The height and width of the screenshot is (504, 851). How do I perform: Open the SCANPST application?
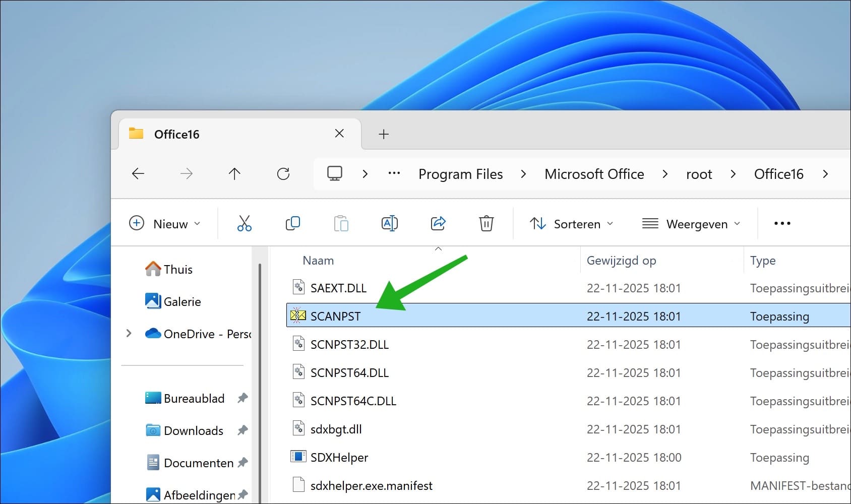[x=336, y=316]
